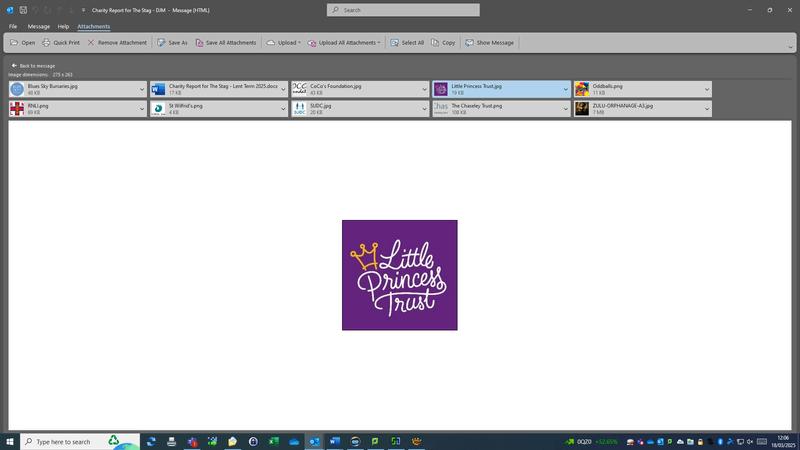Select the RNLI.png attachment

click(78, 109)
